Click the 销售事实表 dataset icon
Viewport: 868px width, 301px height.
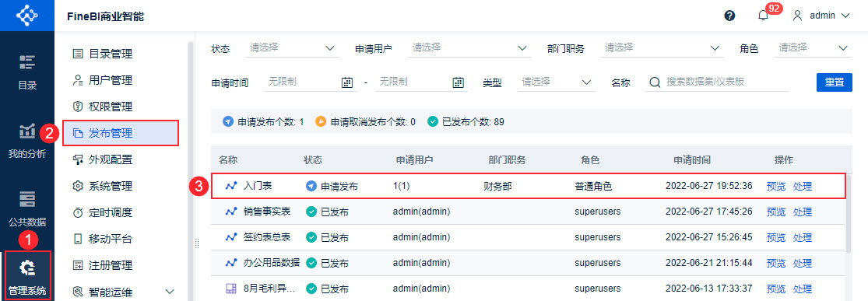(x=231, y=212)
